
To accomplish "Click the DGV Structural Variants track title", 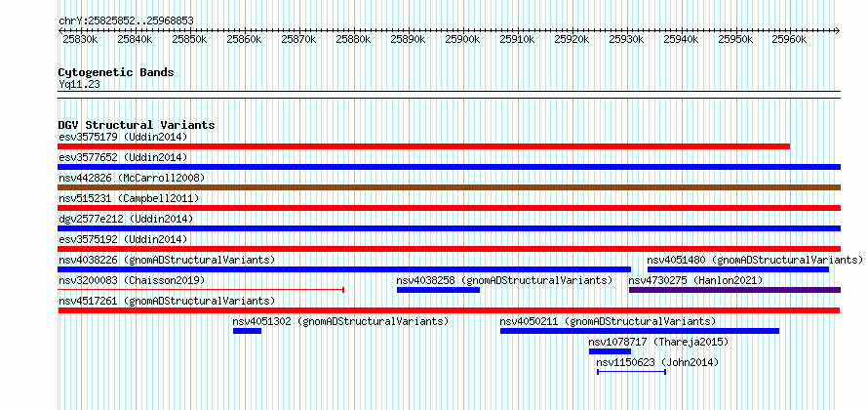I will click(137, 125).
